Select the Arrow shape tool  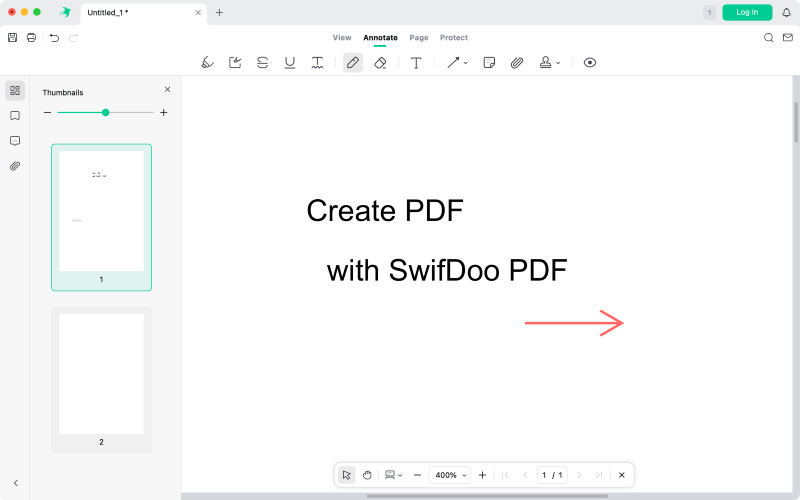click(x=453, y=62)
